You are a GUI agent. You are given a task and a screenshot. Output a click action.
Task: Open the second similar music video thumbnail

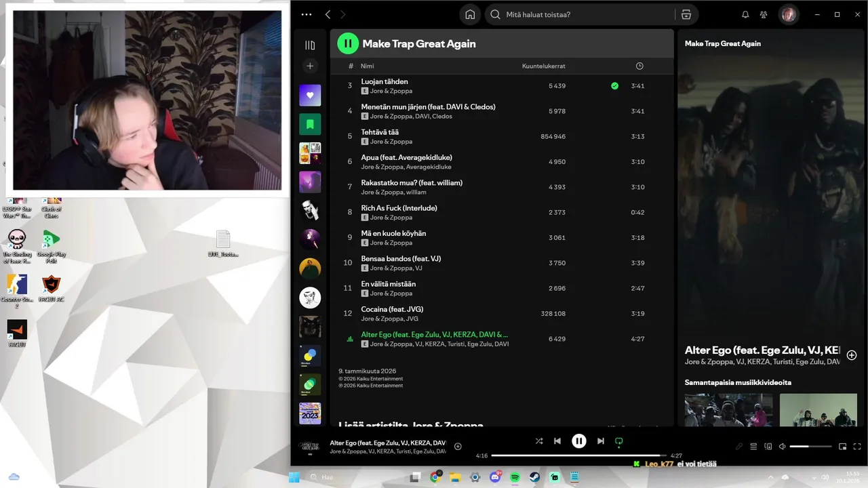point(818,409)
